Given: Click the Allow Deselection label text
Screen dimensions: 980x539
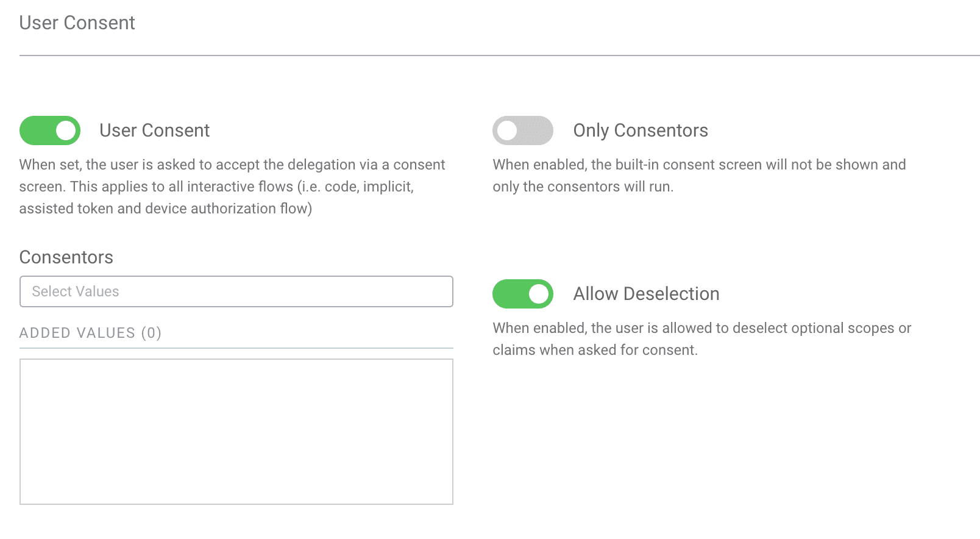Looking at the screenshot, I should tap(645, 293).
